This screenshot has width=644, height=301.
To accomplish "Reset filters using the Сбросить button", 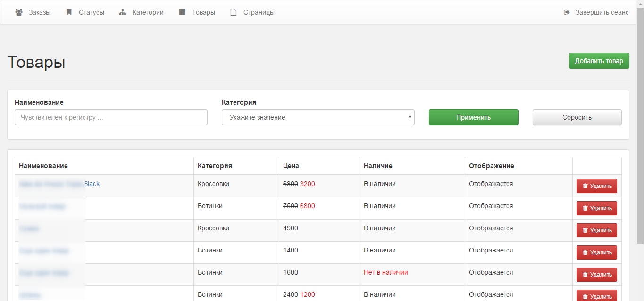I will tap(577, 117).
